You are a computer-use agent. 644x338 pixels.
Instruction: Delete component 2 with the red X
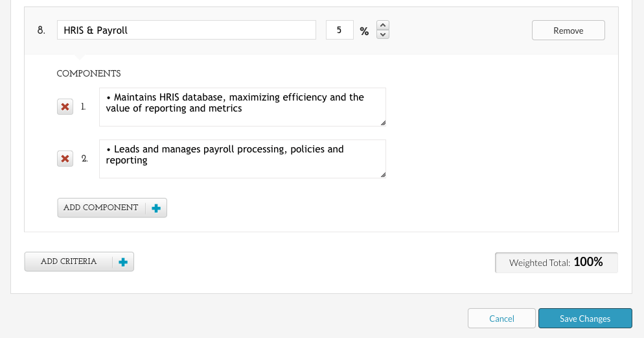point(65,159)
